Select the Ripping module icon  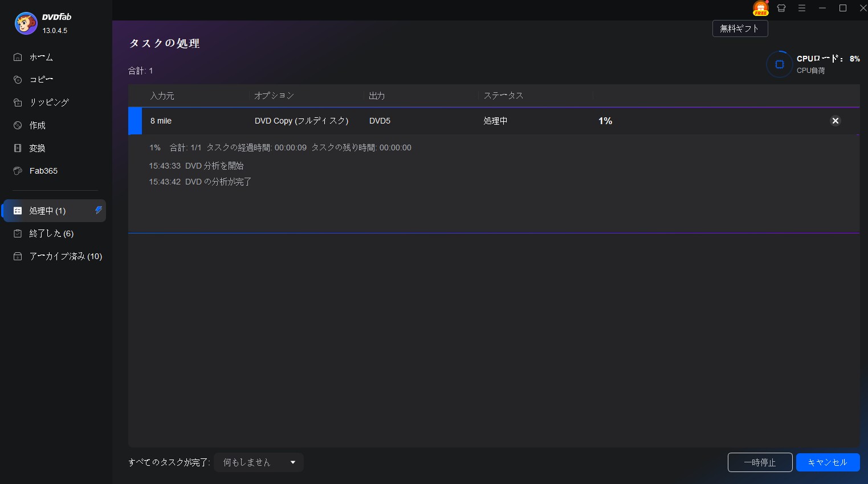[x=18, y=102]
